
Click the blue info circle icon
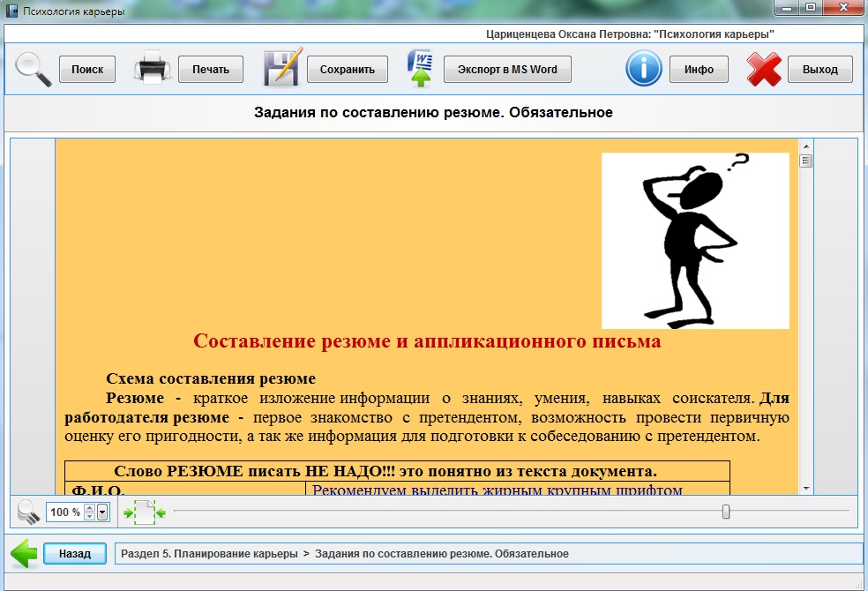[644, 69]
